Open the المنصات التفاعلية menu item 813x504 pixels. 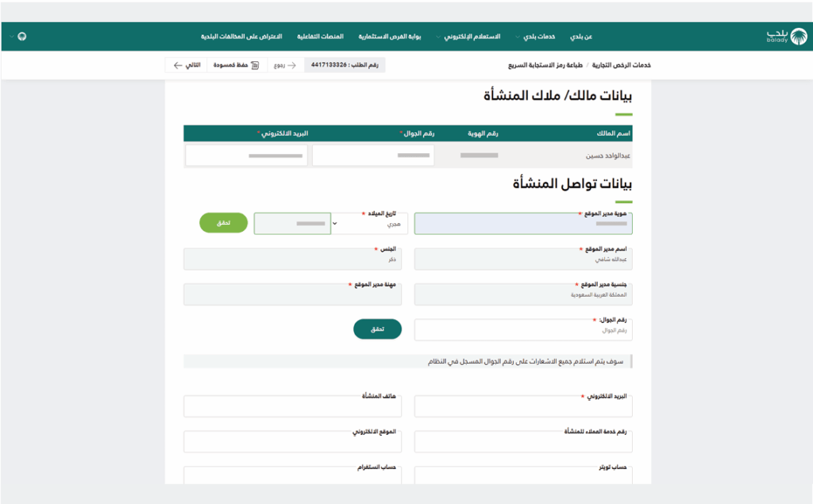pyautogui.click(x=320, y=37)
